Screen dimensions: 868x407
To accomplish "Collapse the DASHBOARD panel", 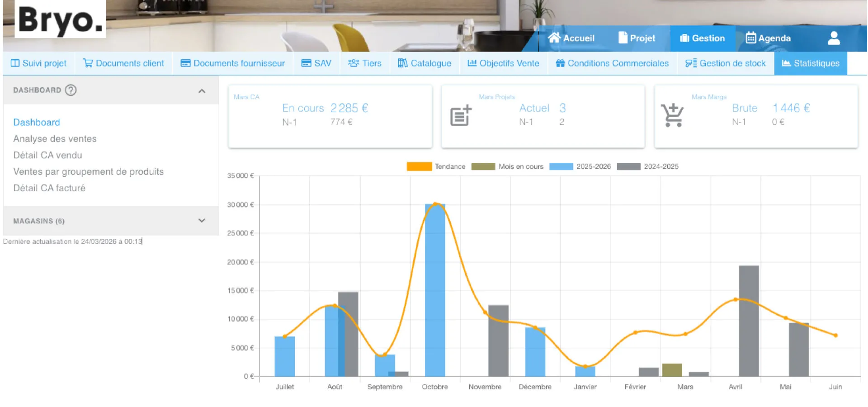I will pos(202,90).
